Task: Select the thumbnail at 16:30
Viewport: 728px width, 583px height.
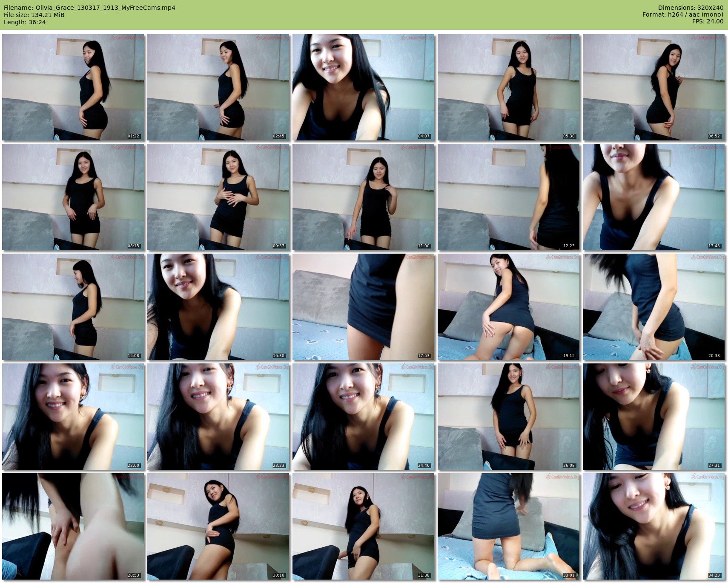Action: pos(218,307)
